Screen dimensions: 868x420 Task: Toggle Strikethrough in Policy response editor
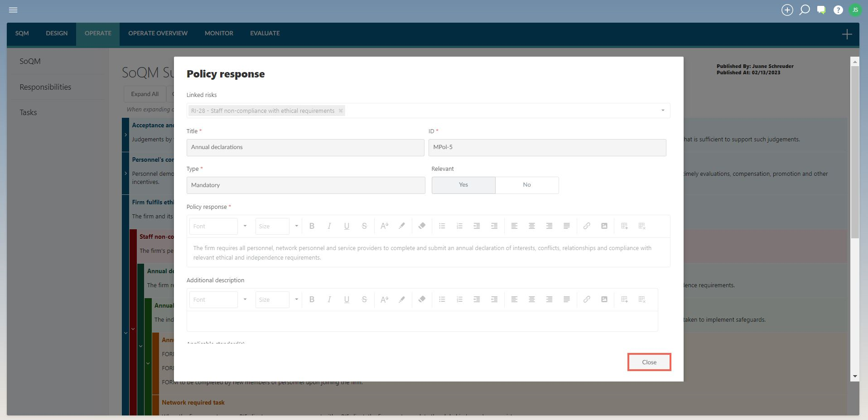[x=364, y=226]
